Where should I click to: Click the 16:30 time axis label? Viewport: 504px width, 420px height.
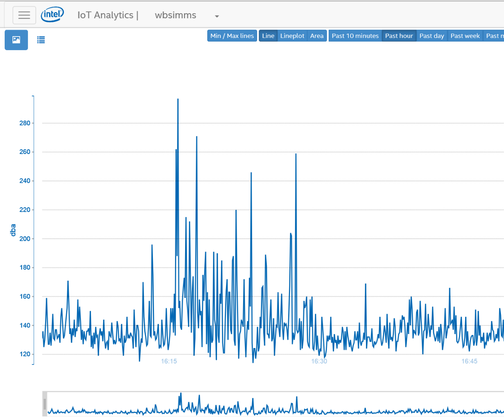[x=319, y=361]
